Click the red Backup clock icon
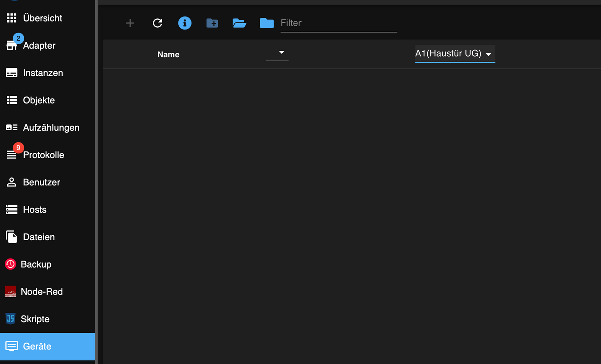Screen dimensions: 601x364 pyautogui.click(x=10, y=264)
